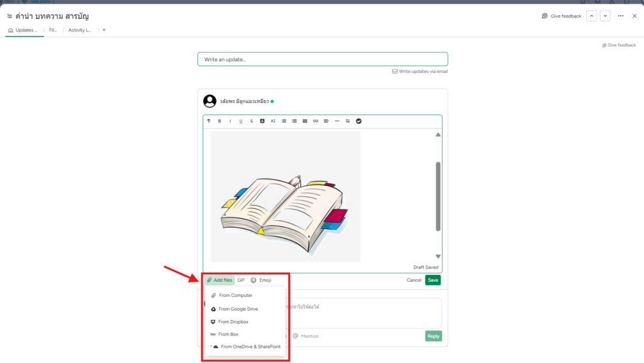
Task: Switch to the Updates tab
Action: click(x=23, y=30)
